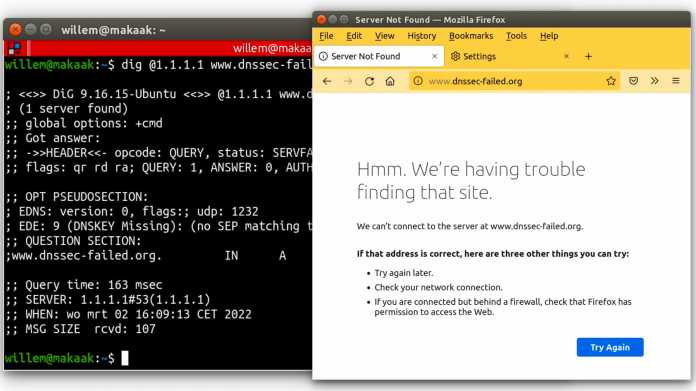This screenshot has width=696, height=391.
Task: Minimize the Firefox window
Action: [x=332, y=20]
